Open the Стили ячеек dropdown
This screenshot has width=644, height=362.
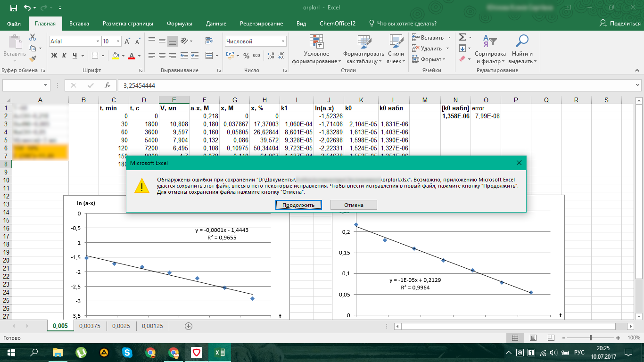pos(396,49)
